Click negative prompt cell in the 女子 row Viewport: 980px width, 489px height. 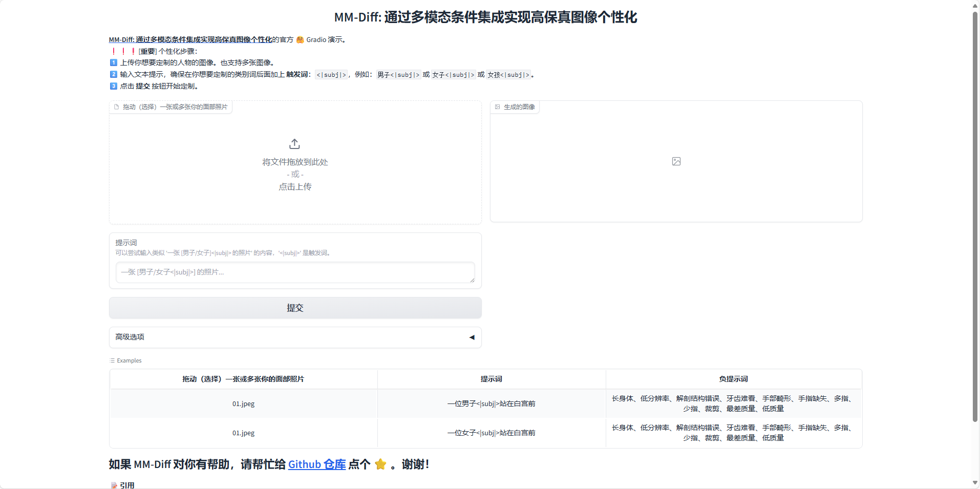pos(734,433)
